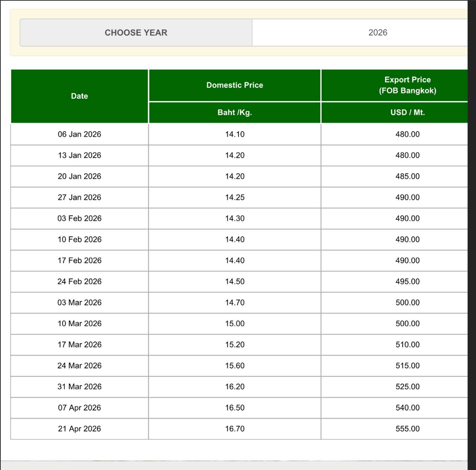Image resolution: width=476 pixels, height=470 pixels.
Task: Click the 495.00 export price value
Action: pyautogui.click(x=407, y=282)
